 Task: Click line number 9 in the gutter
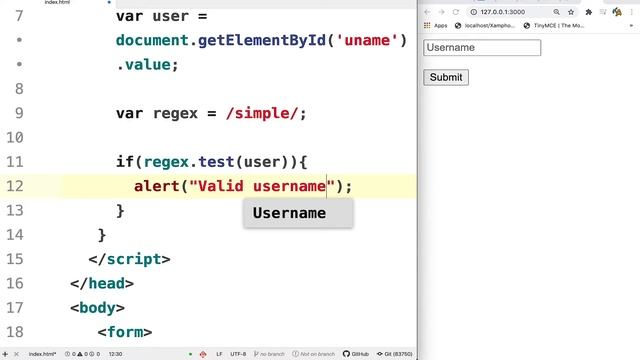click(19, 113)
